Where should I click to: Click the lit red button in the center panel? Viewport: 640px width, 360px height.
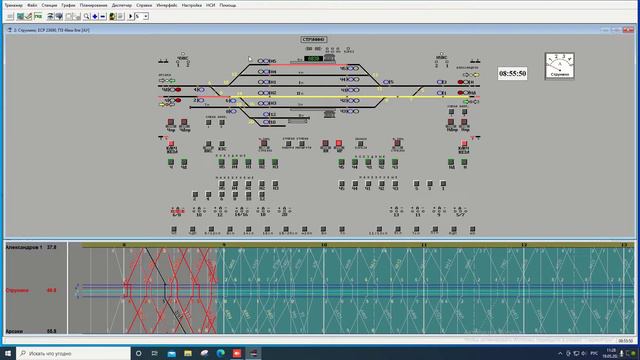click(x=339, y=143)
